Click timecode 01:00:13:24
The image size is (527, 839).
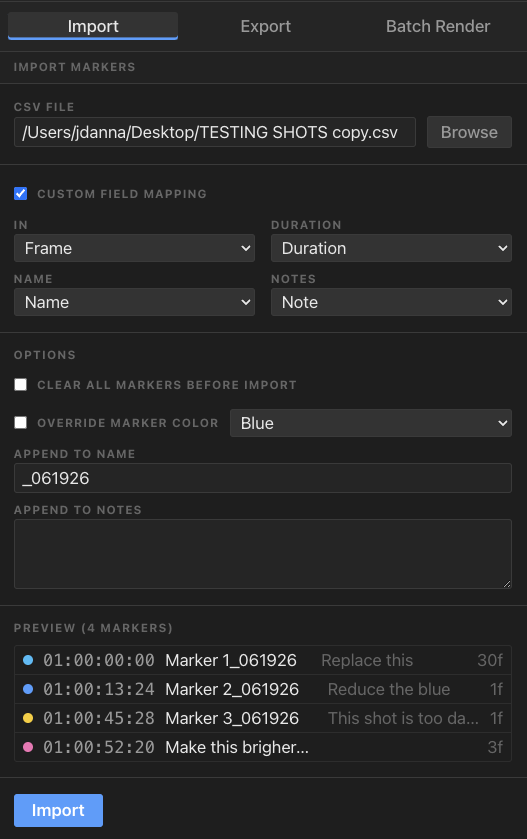pyautogui.click(x=99, y=689)
